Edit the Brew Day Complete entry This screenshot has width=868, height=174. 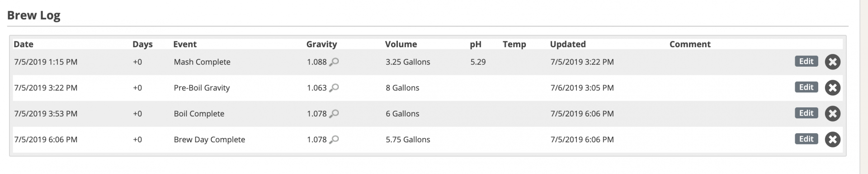(807, 139)
